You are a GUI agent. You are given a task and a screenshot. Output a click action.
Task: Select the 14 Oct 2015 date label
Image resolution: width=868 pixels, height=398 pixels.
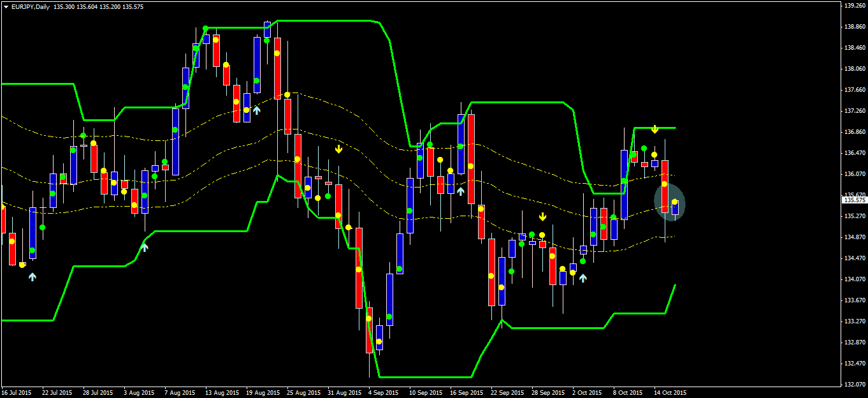pos(670,392)
